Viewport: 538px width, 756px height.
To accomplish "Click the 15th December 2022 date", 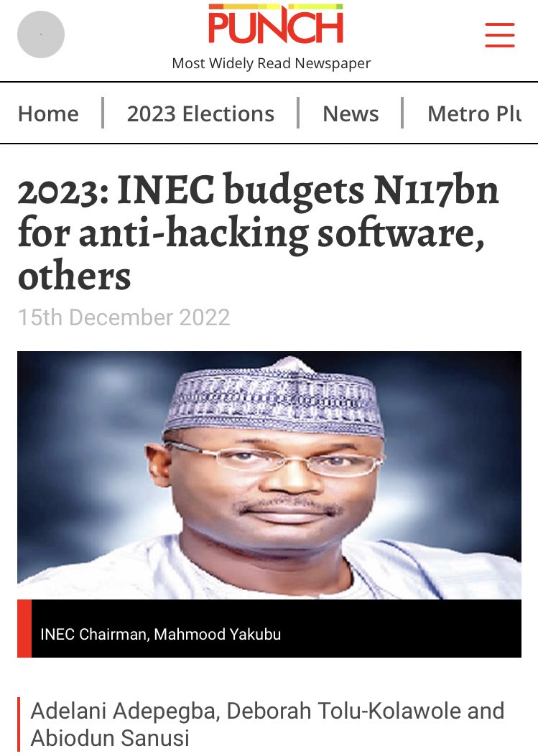I will click(124, 317).
